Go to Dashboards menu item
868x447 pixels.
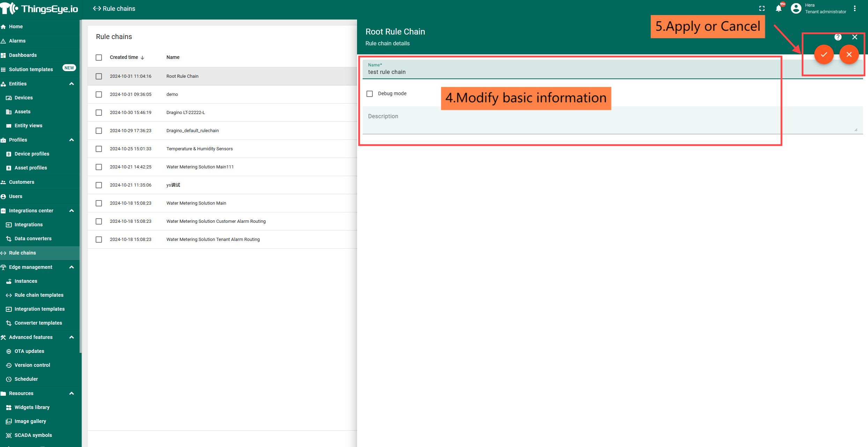click(23, 55)
